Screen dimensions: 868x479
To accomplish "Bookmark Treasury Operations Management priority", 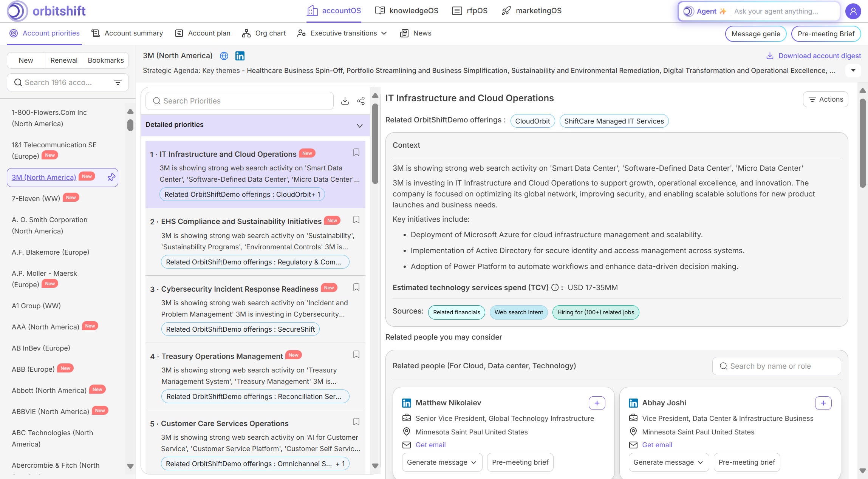I will (356, 354).
